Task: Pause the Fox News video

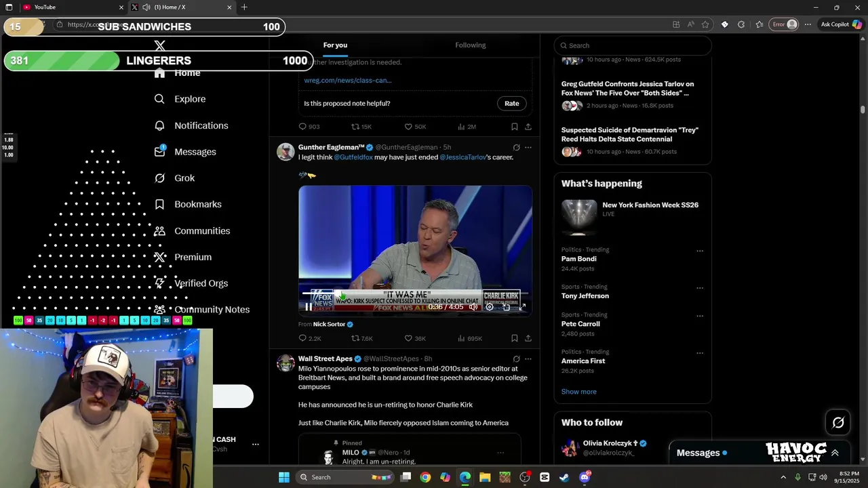Action: 309,307
